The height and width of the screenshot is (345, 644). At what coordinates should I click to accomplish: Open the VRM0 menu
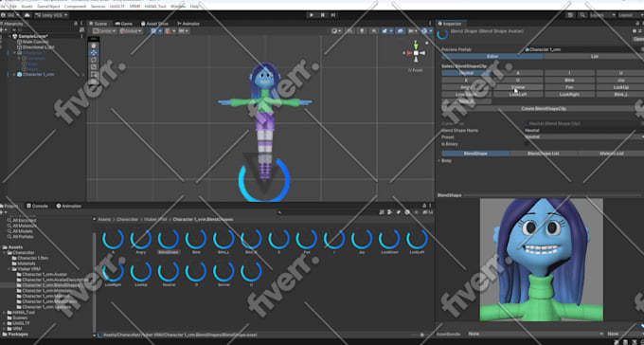tap(134, 7)
